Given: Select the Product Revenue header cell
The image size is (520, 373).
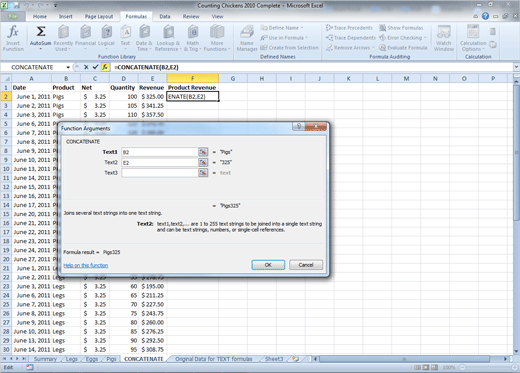Looking at the screenshot, I should [x=192, y=87].
